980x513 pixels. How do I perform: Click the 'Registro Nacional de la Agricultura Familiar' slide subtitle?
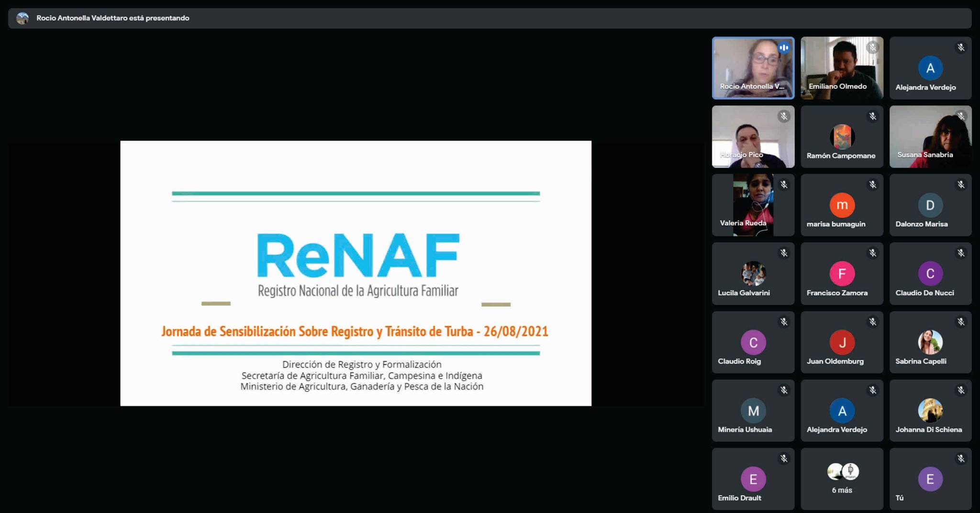358,290
